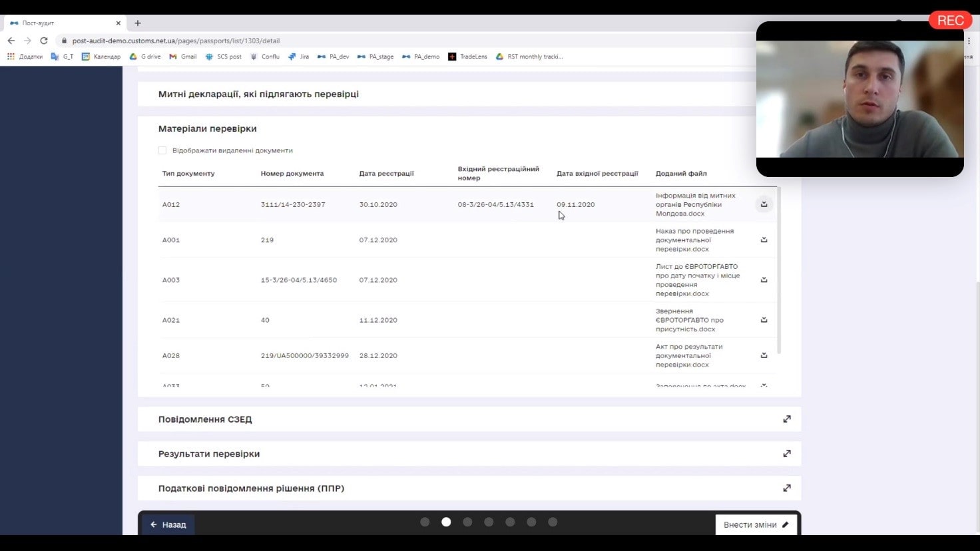Click the Внести зміни button
980x551 pixels.
[756, 524]
